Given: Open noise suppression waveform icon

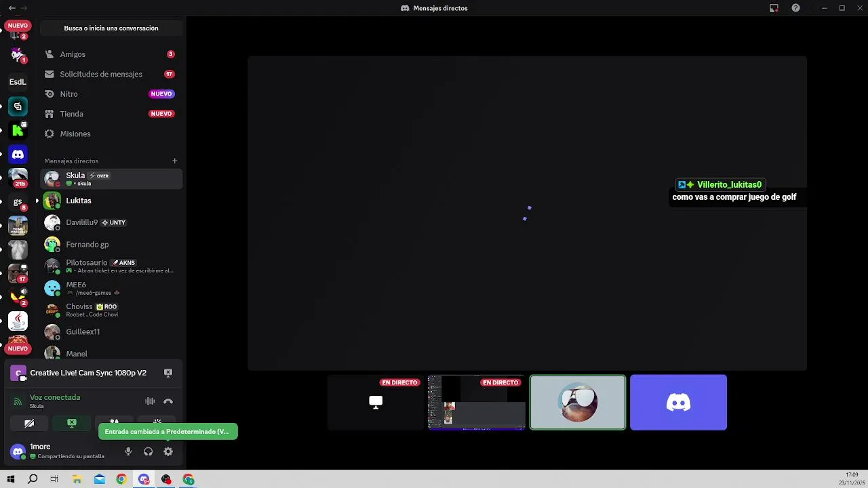Looking at the screenshot, I should (x=150, y=401).
